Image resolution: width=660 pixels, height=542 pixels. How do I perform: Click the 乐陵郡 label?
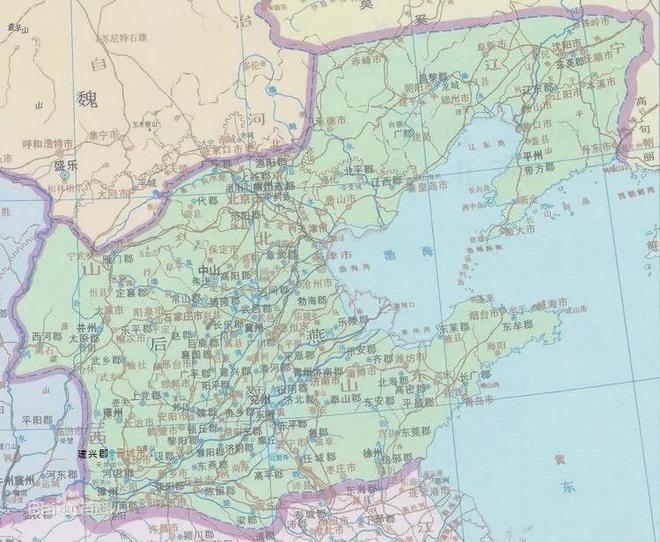pyautogui.click(x=353, y=321)
